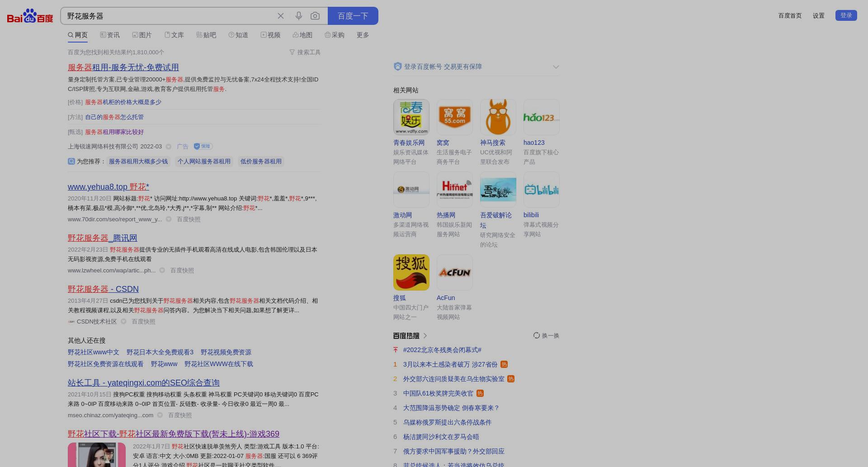Open 站长工具 yateqingxi.com SEO result
This screenshot has width=868, height=467.
coord(144,383)
